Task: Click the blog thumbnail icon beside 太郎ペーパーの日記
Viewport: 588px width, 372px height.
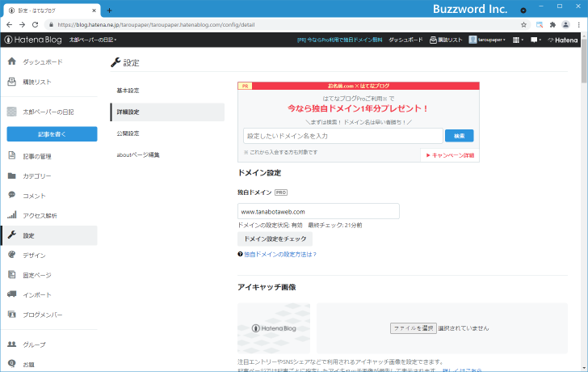Action: point(12,112)
